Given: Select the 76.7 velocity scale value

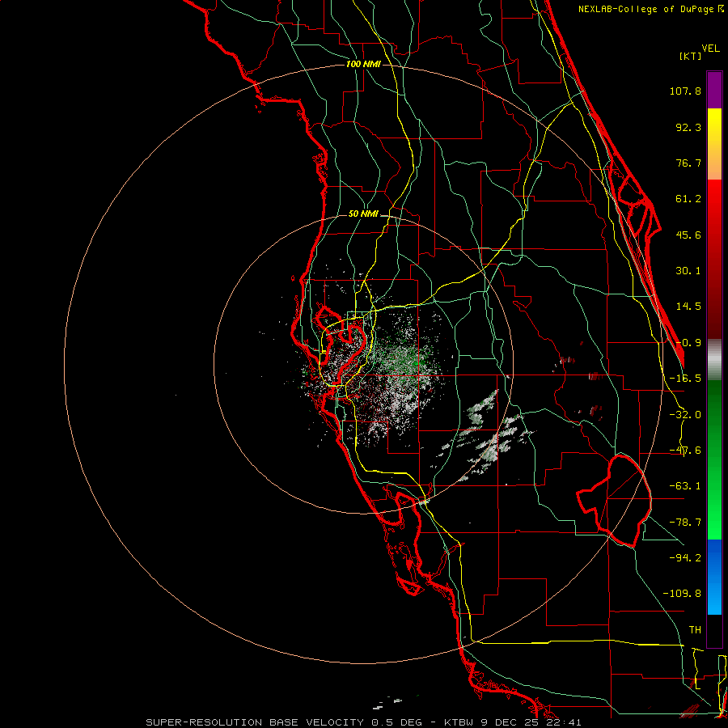Looking at the screenshot, I should 688,163.
